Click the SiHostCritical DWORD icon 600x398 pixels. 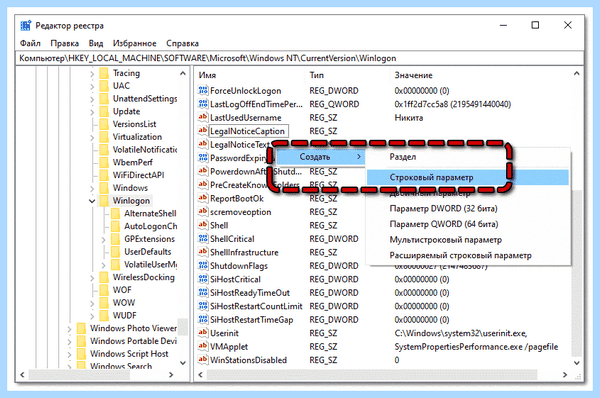pyautogui.click(x=203, y=279)
